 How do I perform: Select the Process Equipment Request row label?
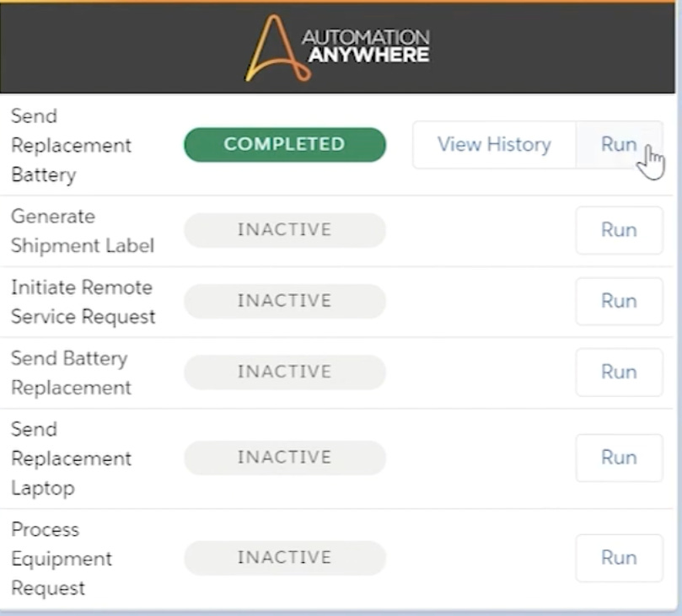(x=61, y=557)
